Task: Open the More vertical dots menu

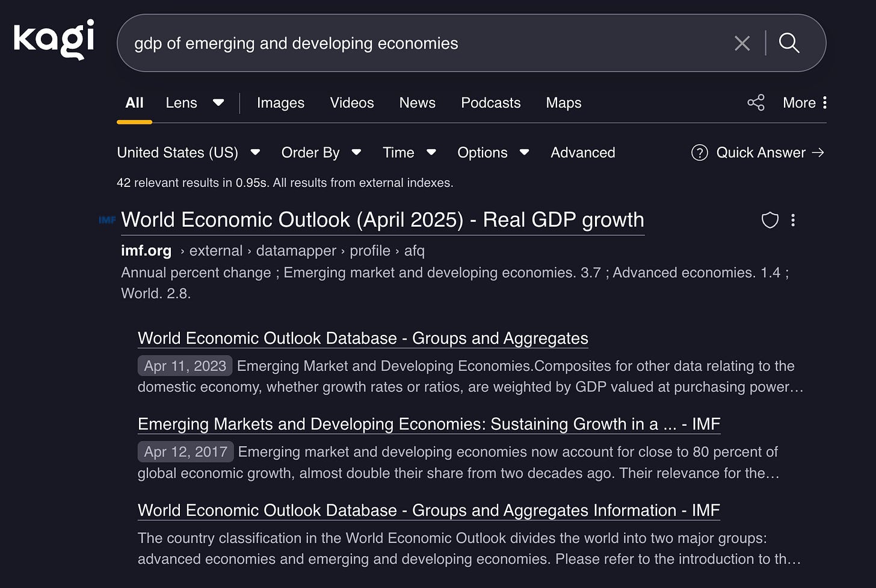Action: 824,103
